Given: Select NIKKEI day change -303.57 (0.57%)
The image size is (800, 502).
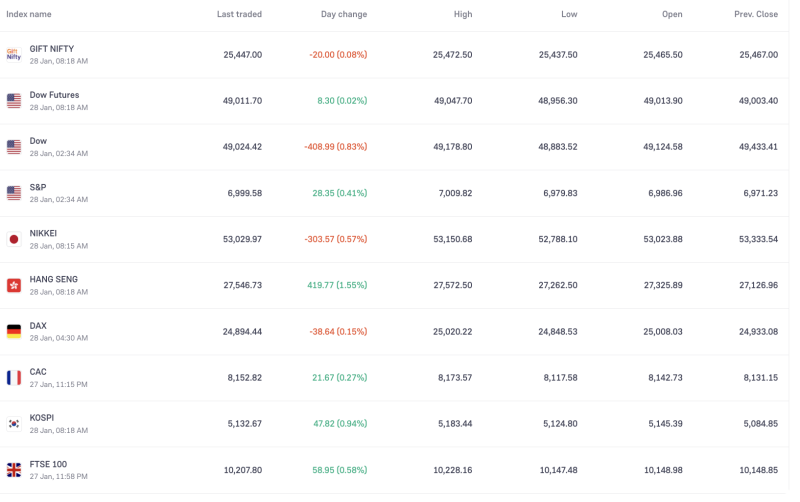Looking at the screenshot, I should [336, 239].
